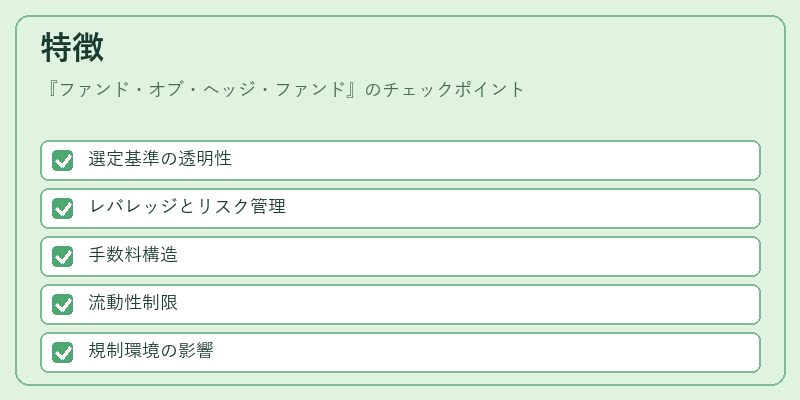The height and width of the screenshot is (400, 800).
Task: Toggle the 選定基準の透明性 checkmark icon
Action: [x=62, y=160]
